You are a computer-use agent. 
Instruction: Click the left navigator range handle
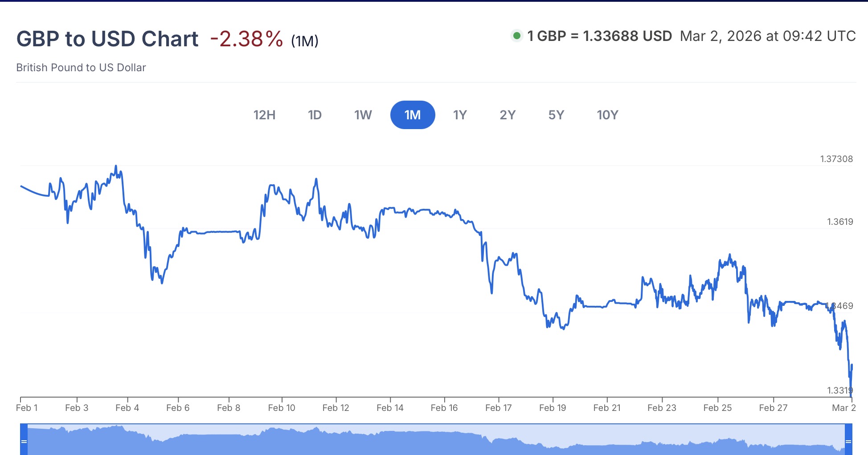pos(24,441)
